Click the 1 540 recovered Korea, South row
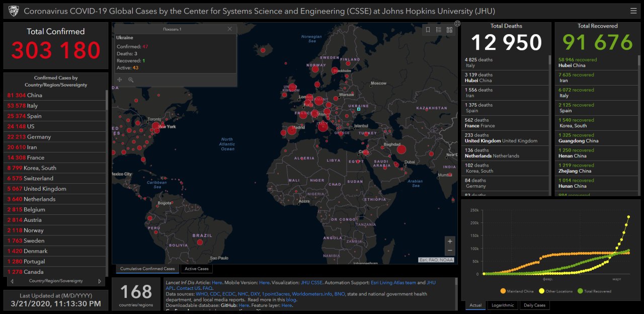 597,123
